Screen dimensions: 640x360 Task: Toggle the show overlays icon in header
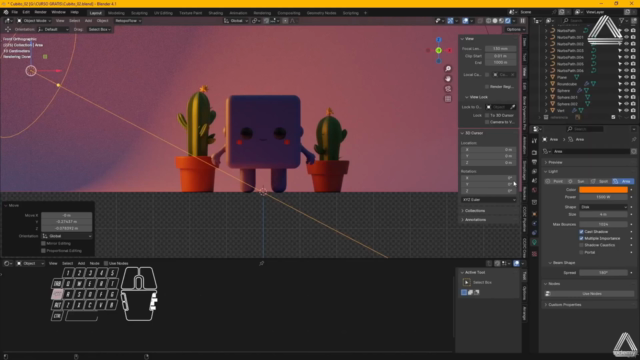coord(465,21)
